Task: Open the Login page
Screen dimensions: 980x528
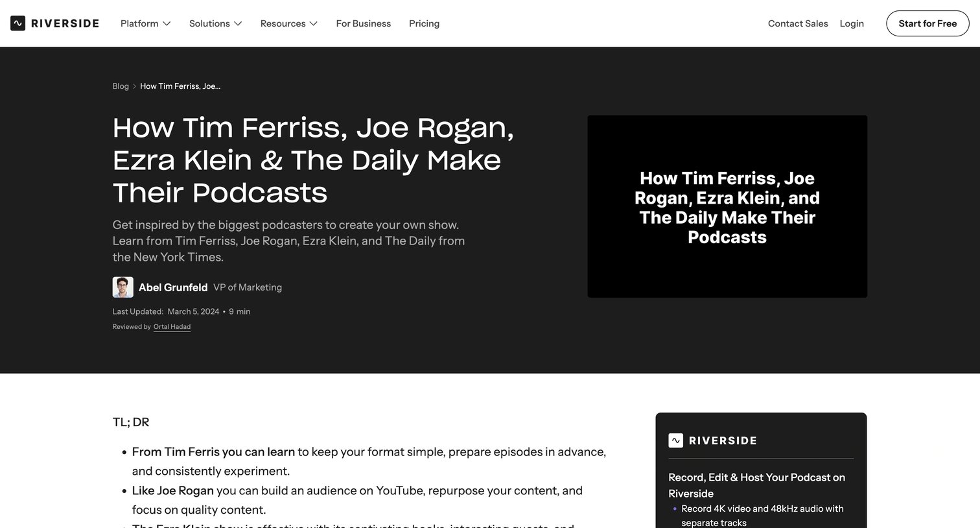Action: click(x=852, y=23)
